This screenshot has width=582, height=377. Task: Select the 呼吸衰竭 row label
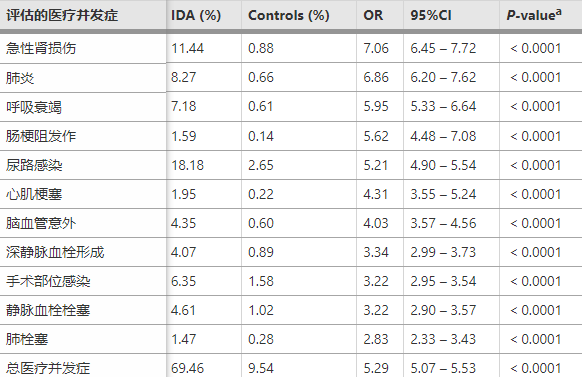click(x=34, y=107)
